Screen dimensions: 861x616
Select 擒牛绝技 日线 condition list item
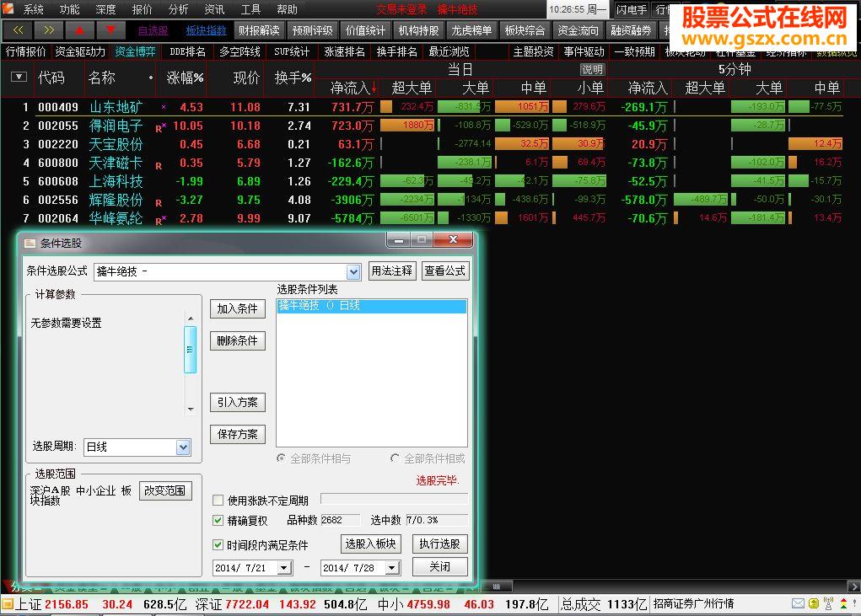tap(372, 306)
